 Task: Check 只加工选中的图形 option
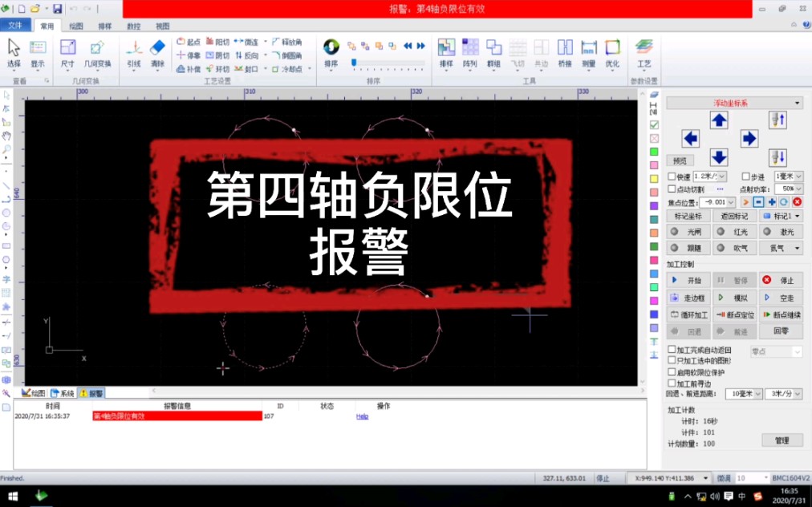(671, 359)
